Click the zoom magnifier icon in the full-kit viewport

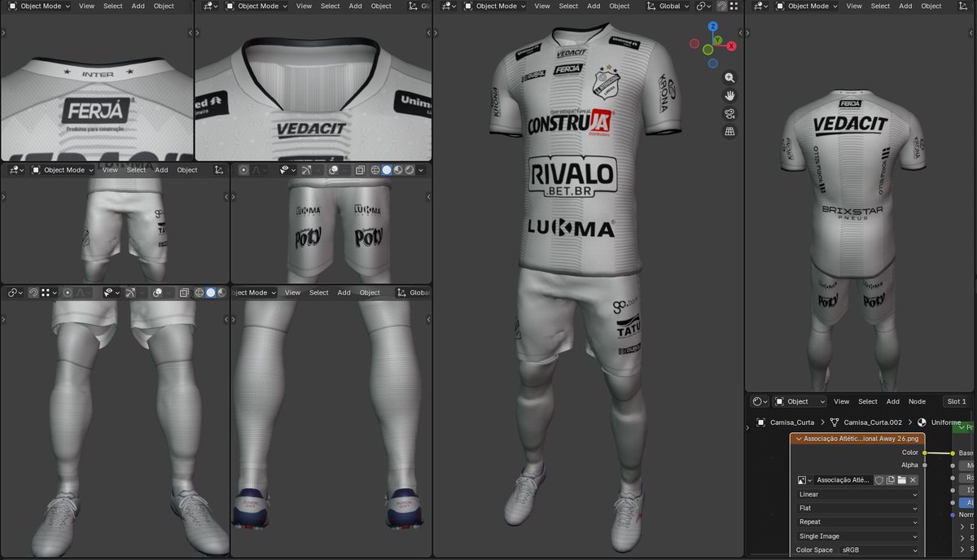coord(729,78)
